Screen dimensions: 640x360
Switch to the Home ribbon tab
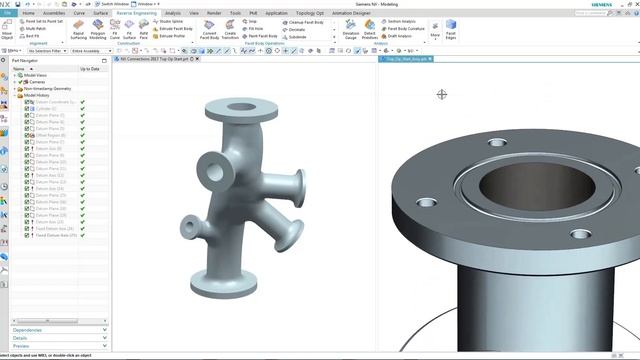pos(28,13)
